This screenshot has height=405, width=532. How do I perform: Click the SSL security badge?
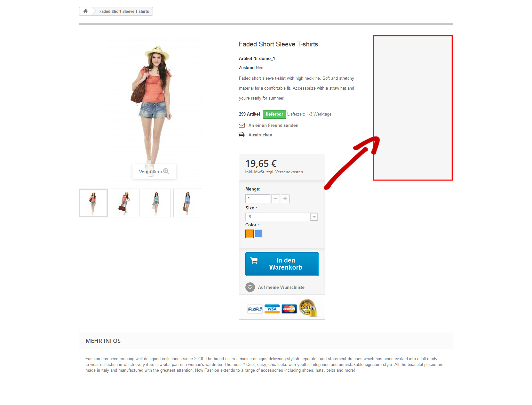click(308, 308)
